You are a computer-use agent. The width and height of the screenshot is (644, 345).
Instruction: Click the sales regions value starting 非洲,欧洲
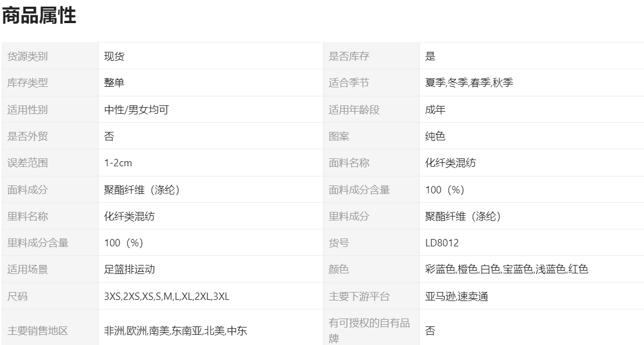click(176, 331)
